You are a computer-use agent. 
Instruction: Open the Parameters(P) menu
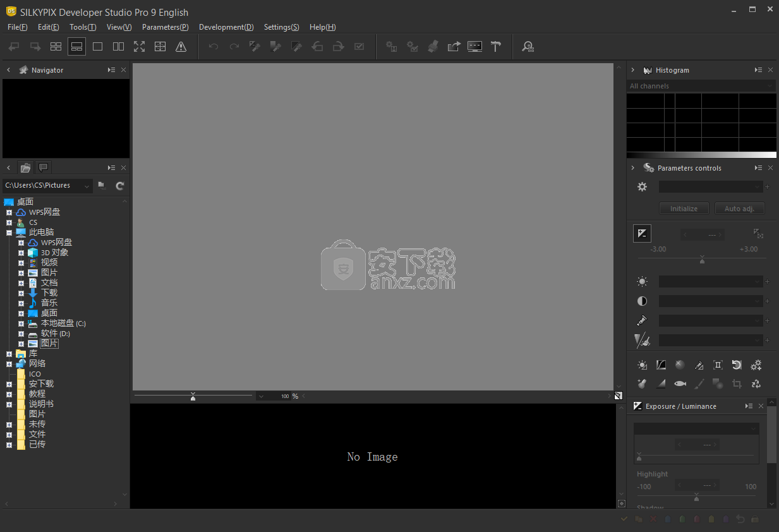(x=165, y=27)
